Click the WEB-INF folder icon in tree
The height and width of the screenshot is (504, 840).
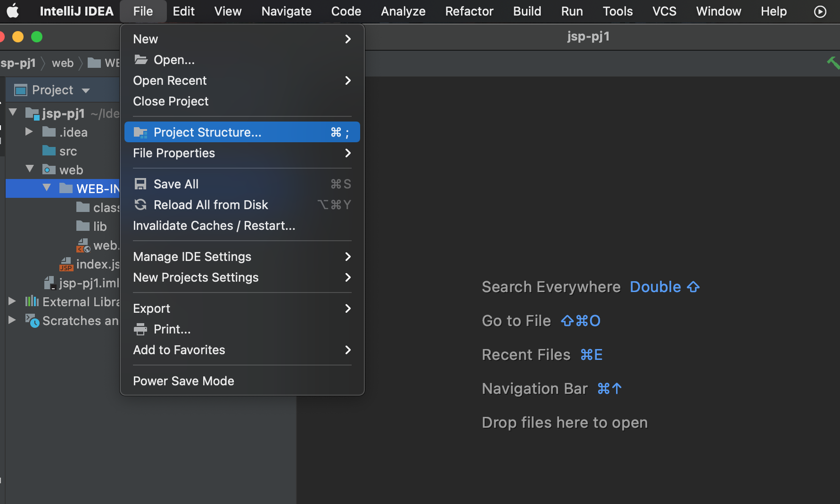tap(66, 188)
